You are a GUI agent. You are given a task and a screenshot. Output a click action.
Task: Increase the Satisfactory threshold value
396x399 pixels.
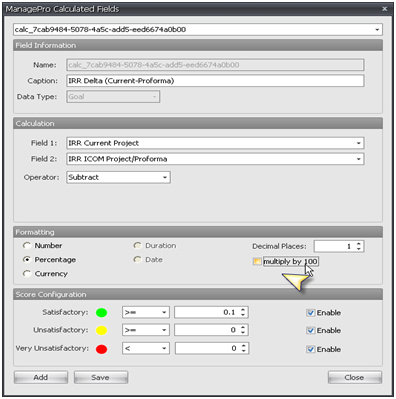pos(243,310)
